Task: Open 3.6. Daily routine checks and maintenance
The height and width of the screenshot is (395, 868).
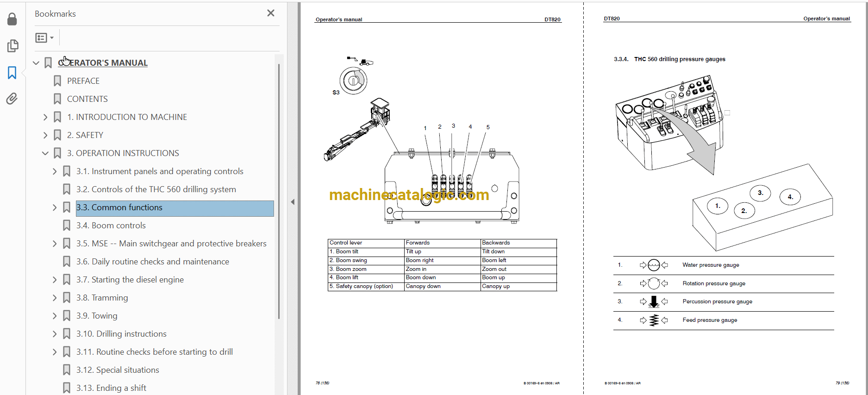Action: pos(153,262)
